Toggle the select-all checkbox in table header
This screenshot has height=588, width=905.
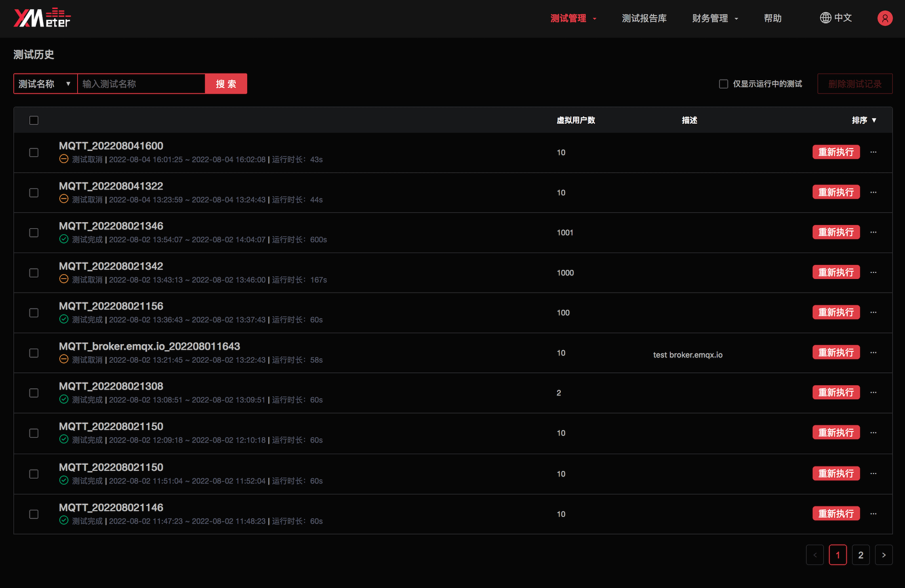click(x=34, y=120)
